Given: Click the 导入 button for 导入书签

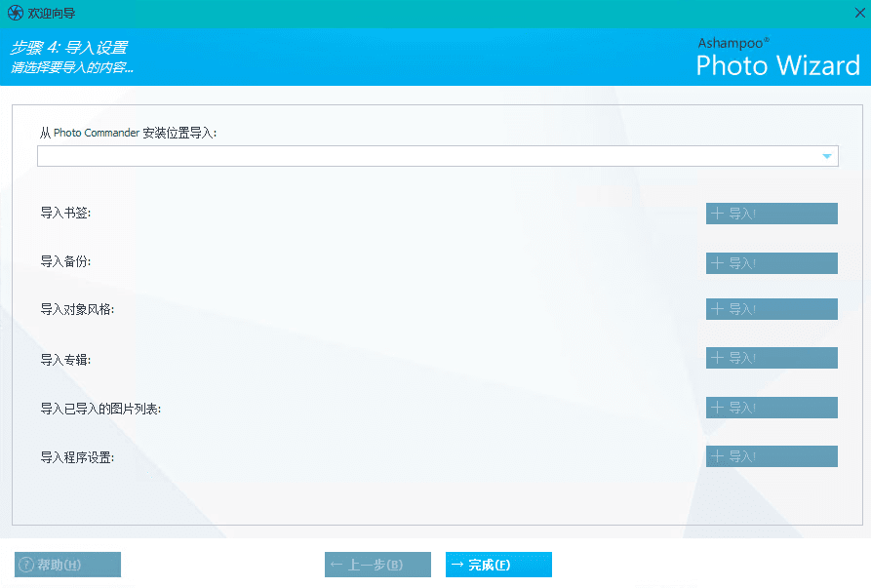Looking at the screenshot, I should point(772,214).
